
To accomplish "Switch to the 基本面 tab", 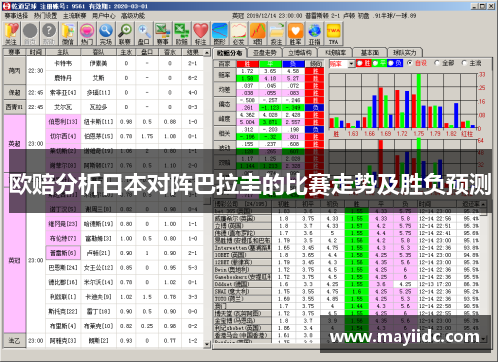I will click(370, 53).
